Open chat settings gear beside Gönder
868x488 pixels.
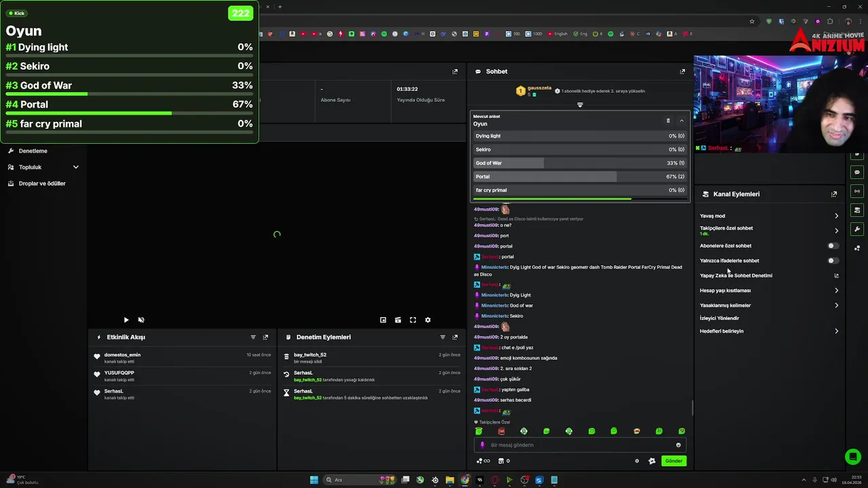(637, 461)
